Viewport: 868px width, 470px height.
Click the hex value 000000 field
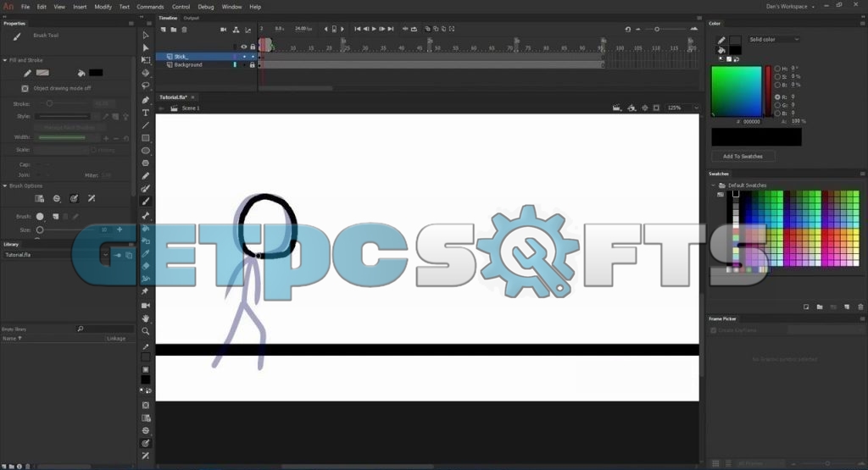(751, 122)
